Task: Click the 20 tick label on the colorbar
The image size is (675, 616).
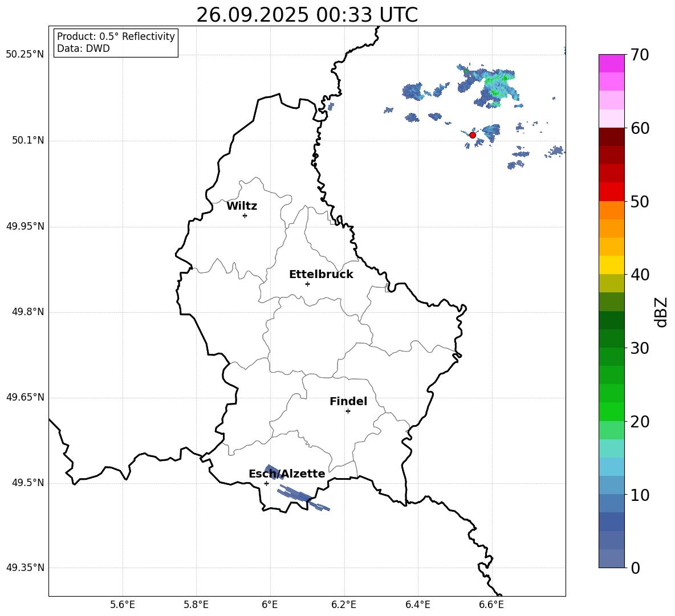Action: coord(640,422)
